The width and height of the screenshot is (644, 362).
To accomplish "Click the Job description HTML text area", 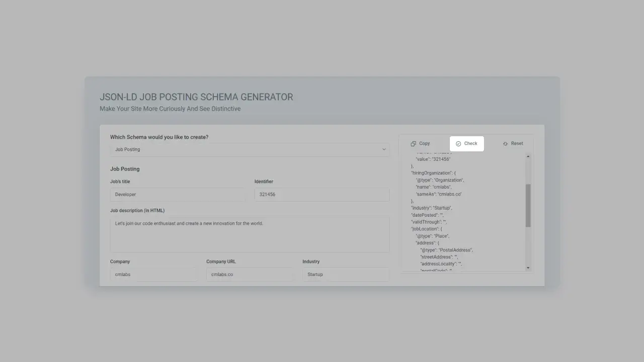I will click(x=250, y=233).
